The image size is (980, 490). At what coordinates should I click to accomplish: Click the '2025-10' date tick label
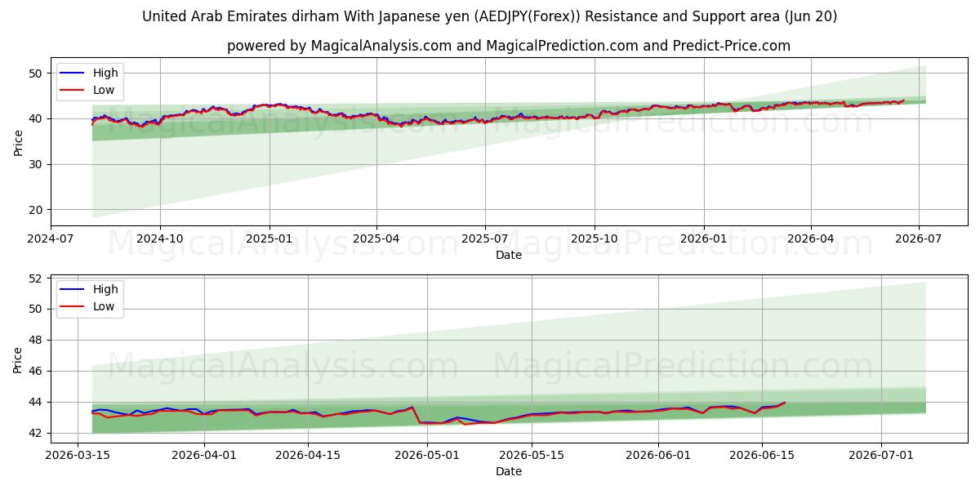[x=594, y=238]
